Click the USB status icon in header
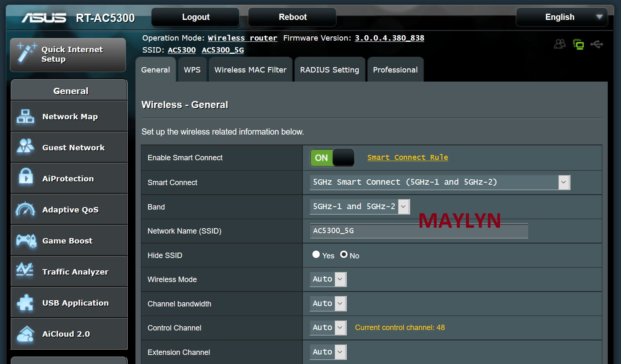This screenshot has height=364, width=621. (x=597, y=44)
